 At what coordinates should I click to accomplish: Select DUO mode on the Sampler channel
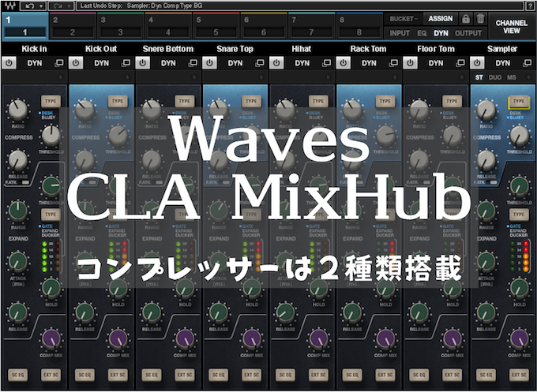click(495, 77)
